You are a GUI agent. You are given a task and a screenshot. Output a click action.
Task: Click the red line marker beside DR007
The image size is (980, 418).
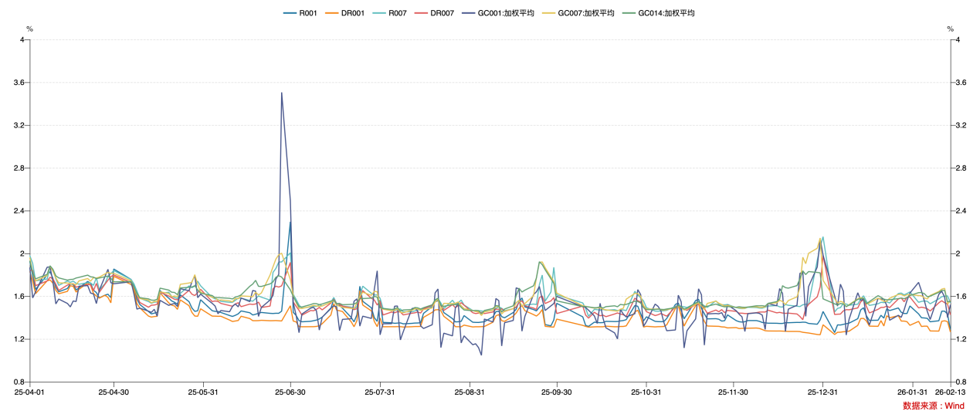coord(421,13)
